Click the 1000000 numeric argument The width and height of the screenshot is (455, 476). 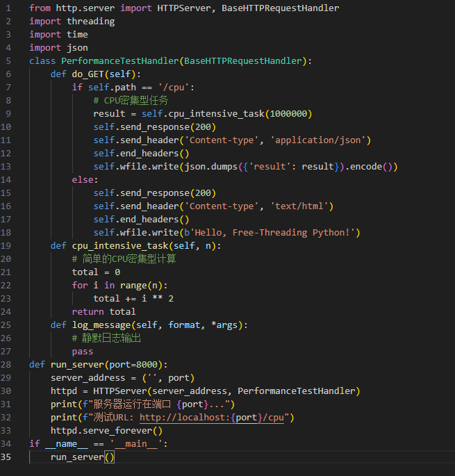(x=290, y=113)
